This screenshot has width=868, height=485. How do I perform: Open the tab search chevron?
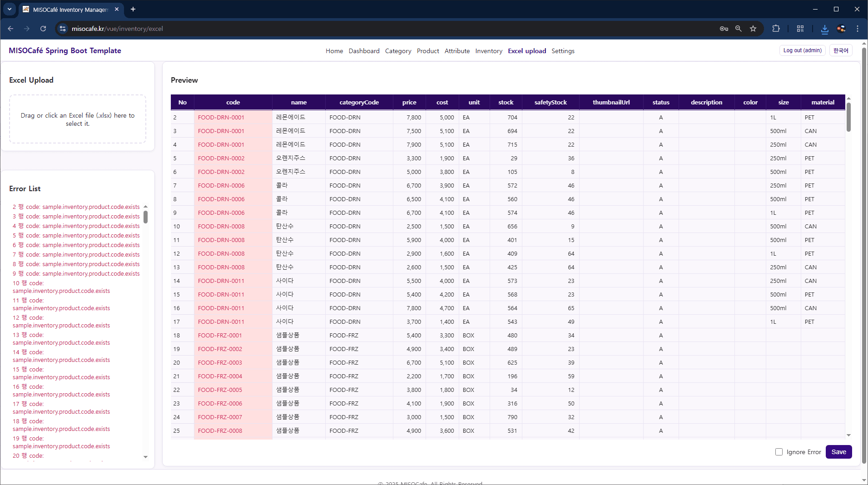(x=9, y=9)
